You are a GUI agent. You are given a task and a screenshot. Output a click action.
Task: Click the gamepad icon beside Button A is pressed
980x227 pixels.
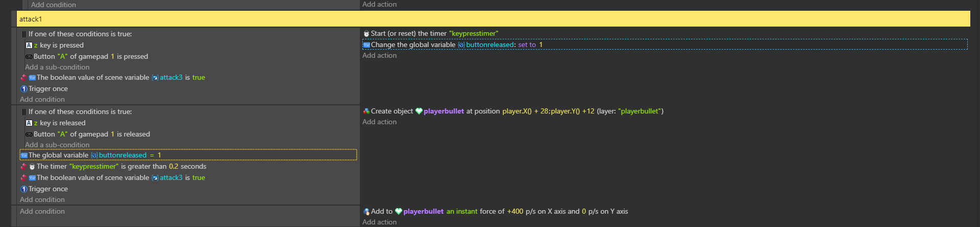29,57
